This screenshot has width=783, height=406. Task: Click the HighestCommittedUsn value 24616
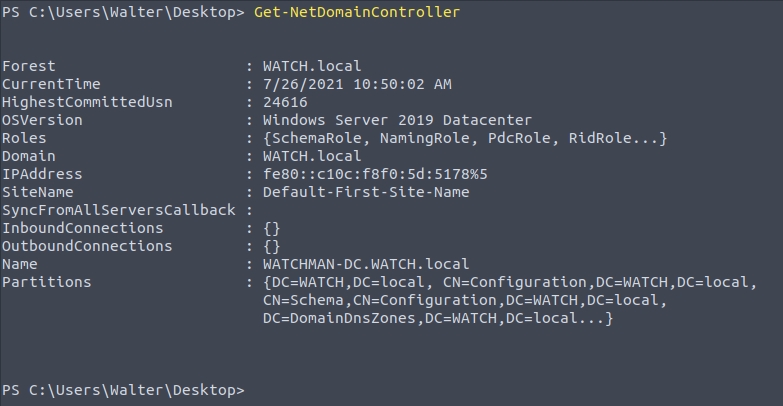pyautogui.click(x=285, y=102)
